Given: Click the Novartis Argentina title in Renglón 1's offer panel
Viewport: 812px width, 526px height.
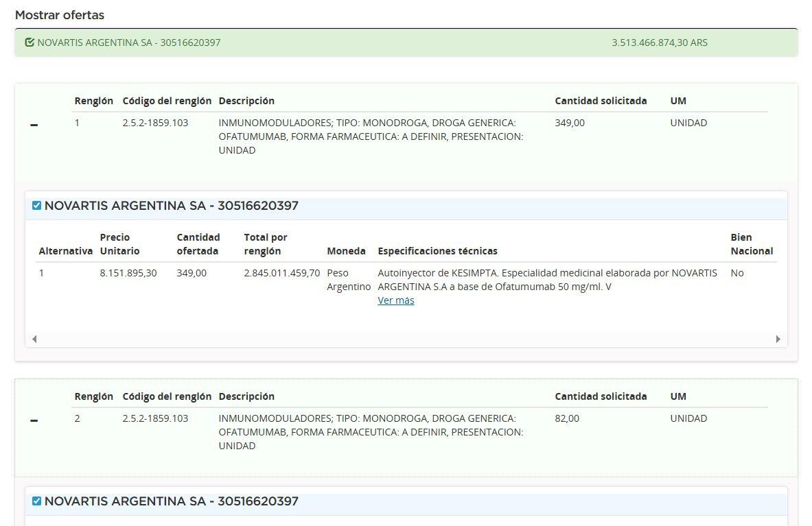Looking at the screenshot, I should tap(172, 206).
